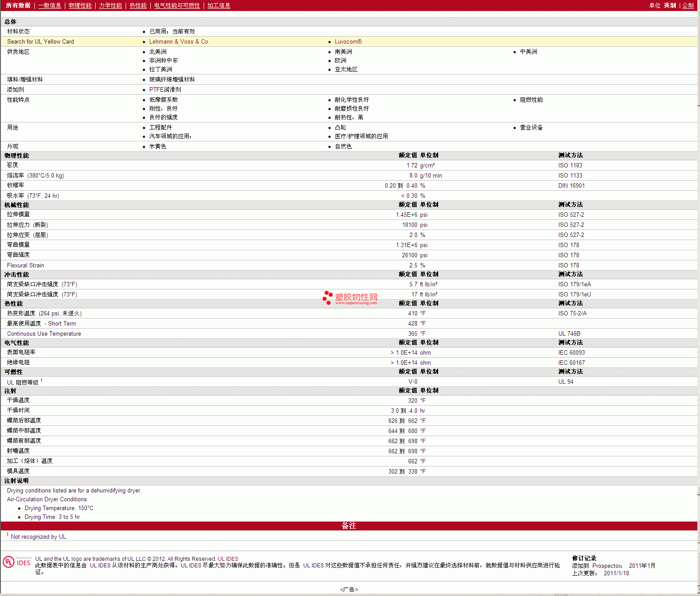Viewport: 700px width, 596px height.
Task: Click the 北美洲 region entry
Action: [x=158, y=52]
